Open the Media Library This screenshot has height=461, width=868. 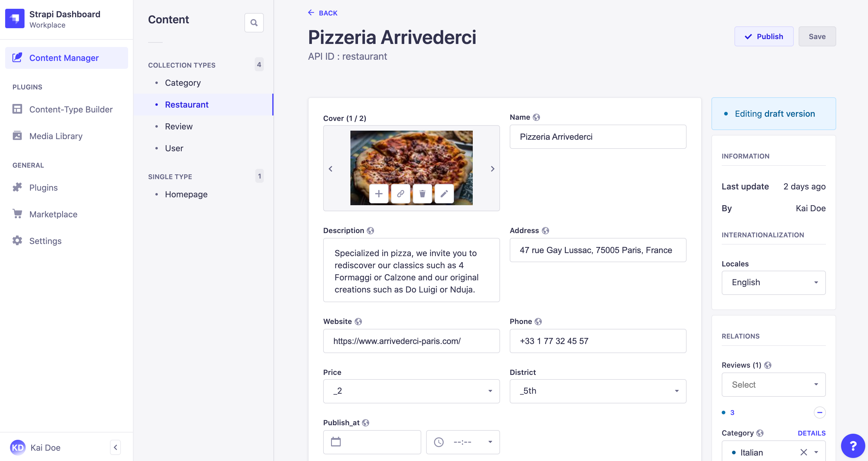(x=56, y=136)
